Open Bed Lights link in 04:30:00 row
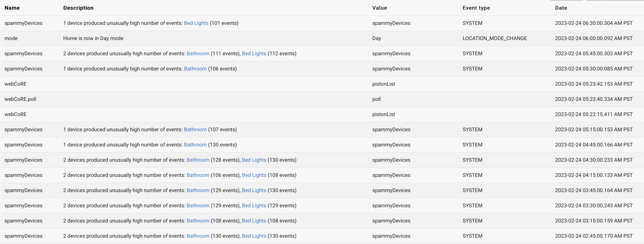 254,160
